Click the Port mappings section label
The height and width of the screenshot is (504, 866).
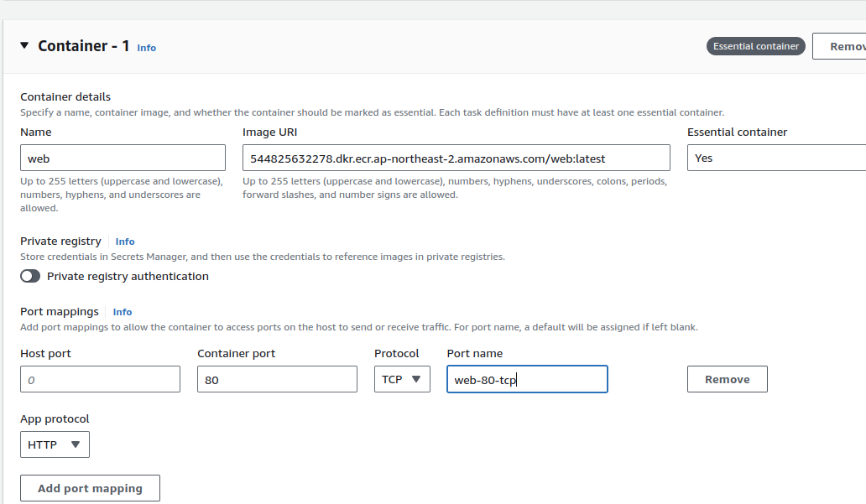pyautogui.click(x=59, y=311)
